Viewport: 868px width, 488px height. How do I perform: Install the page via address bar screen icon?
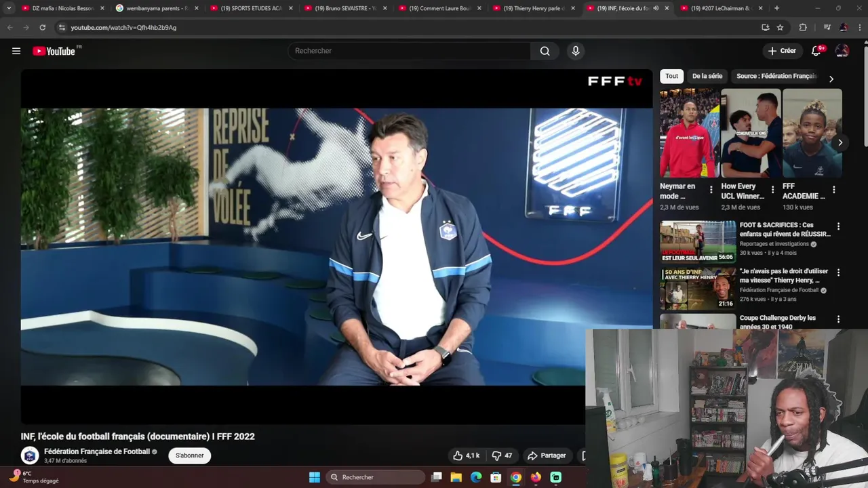[x=765, y=27]
